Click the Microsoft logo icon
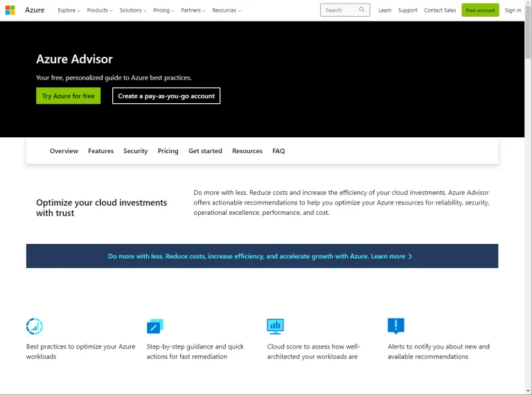Screen dimensions: 532x395 click(10, 10)
